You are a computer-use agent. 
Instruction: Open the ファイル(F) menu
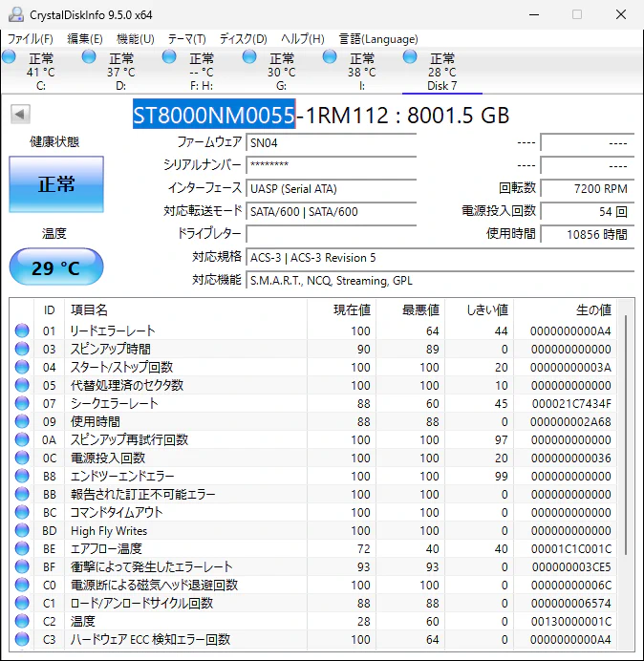click(x=31, y=39)
